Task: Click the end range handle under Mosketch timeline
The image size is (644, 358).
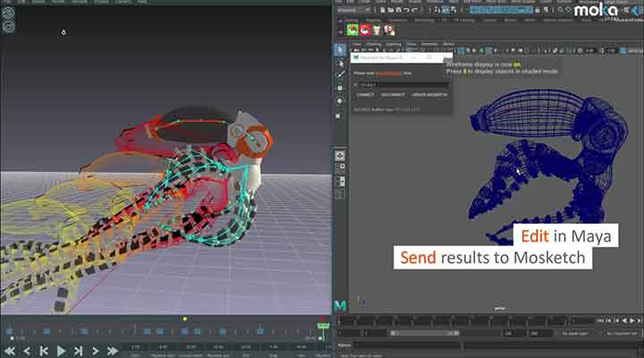Action: pyautogui.click(x=320, y=338)
